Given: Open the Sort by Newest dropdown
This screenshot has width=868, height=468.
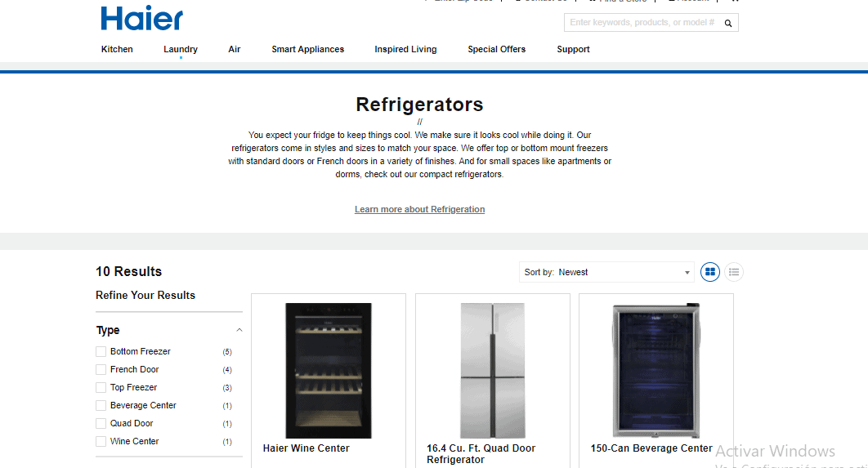Looking at the screenshot, I should [606, 272].
